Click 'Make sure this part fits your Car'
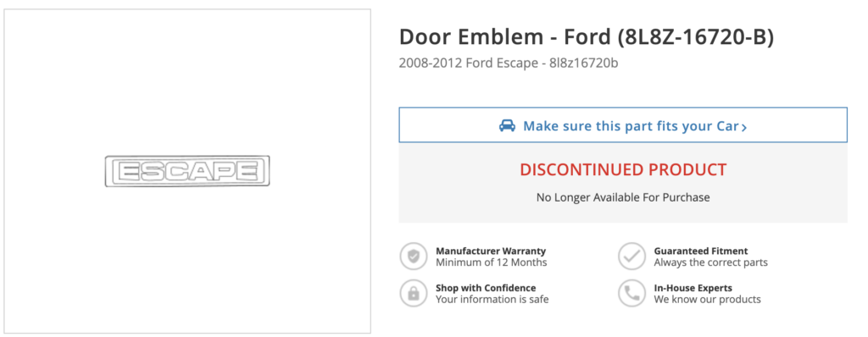 click(631, 126)
